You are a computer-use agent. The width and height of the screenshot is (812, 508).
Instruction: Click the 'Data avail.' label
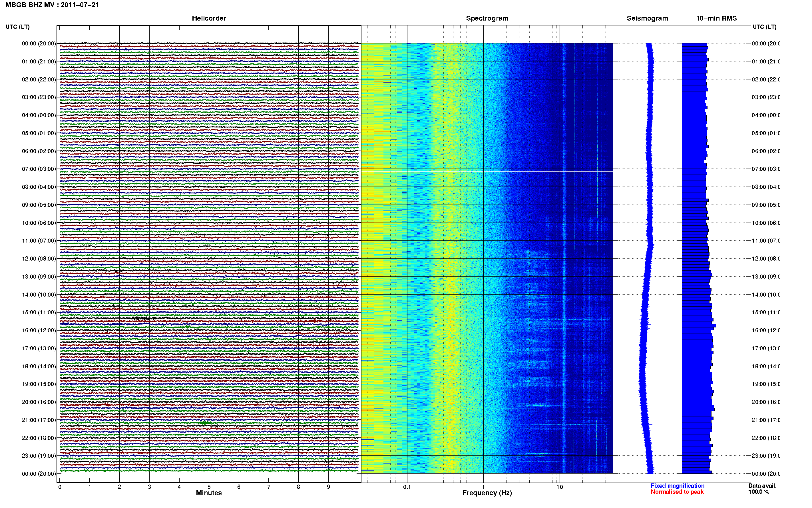click(762, 486)
